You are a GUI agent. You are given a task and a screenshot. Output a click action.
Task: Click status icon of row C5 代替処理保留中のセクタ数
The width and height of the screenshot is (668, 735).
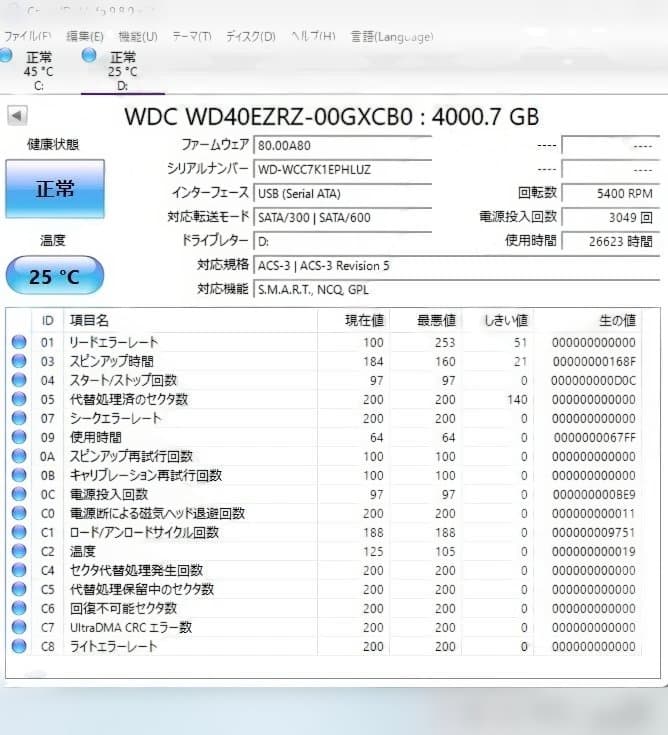click(19, 589)
